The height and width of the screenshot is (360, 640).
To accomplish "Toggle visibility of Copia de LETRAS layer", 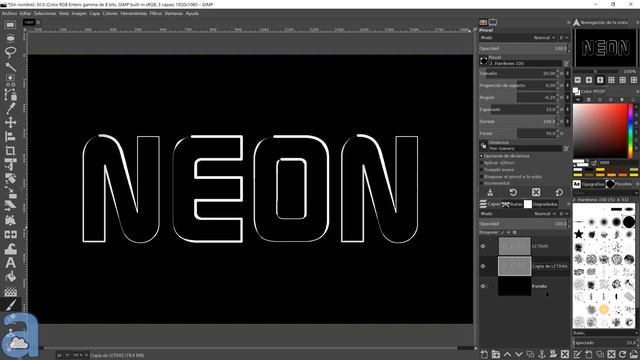I will tap(483, 266).
